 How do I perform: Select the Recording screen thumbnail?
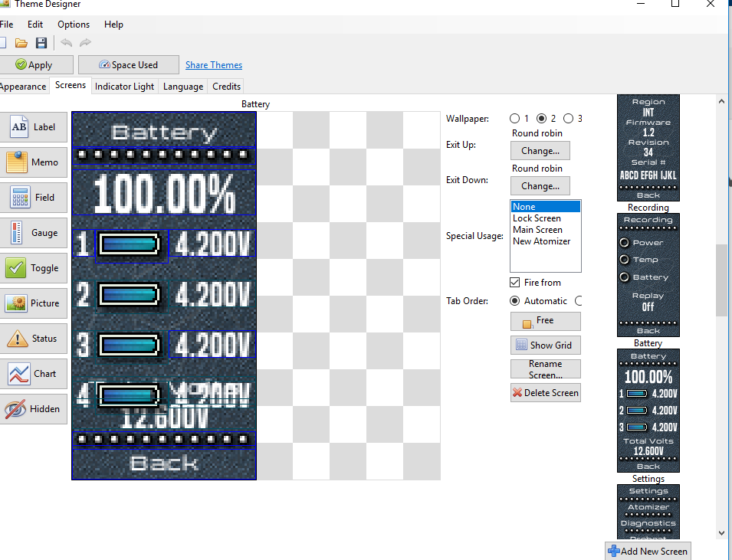point(648,274)
